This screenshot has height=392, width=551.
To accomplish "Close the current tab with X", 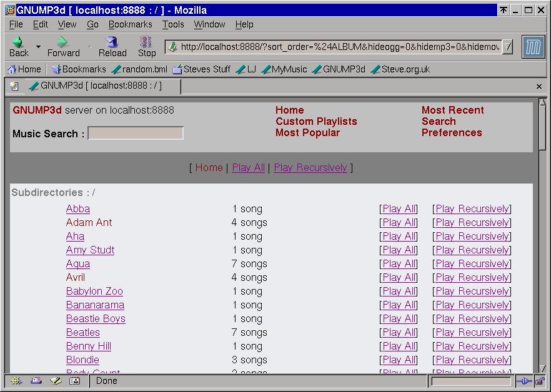I will (539, 86).
